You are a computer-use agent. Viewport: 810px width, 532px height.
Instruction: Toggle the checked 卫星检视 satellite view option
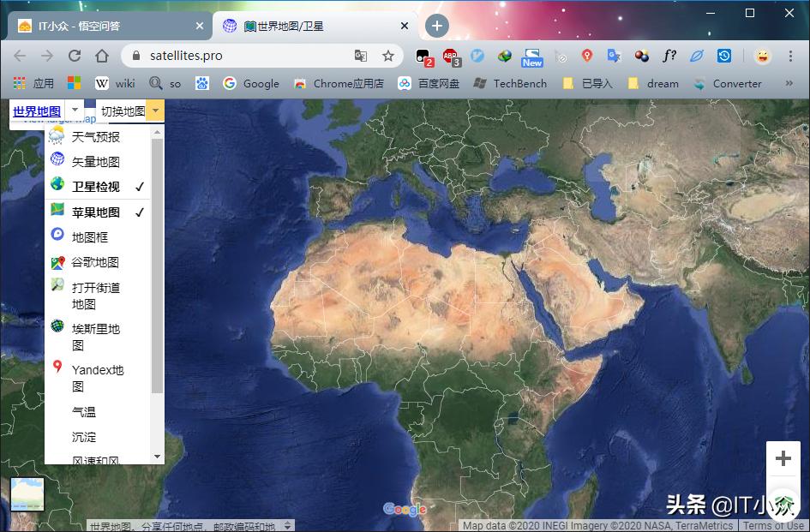pyautogui.click(x=95, y=187)
